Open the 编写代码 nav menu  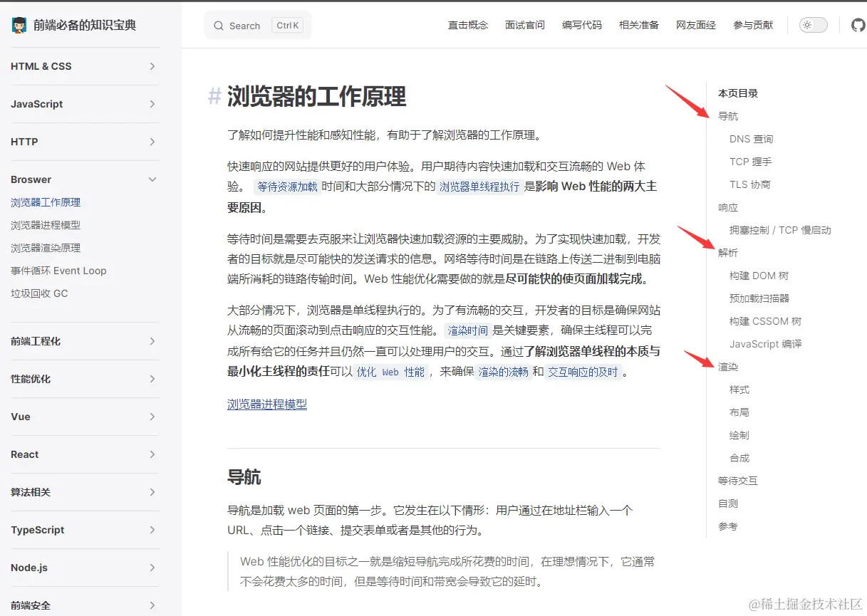pyautogui.click(x=582, y=25)
